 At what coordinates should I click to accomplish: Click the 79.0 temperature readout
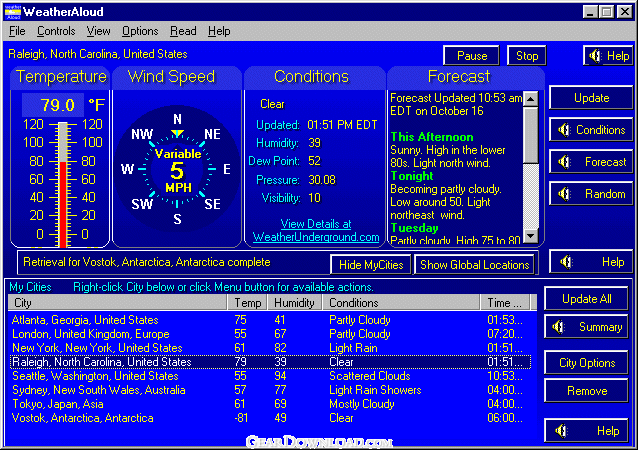pyautogui.click(x=53, y=105)
